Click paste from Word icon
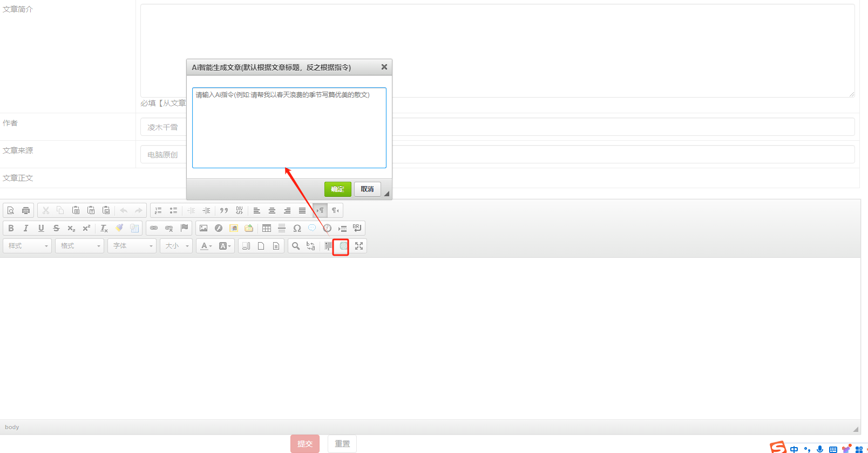This screenshot has height=453, width=868. pyautogui.click(x=106, y=210)
